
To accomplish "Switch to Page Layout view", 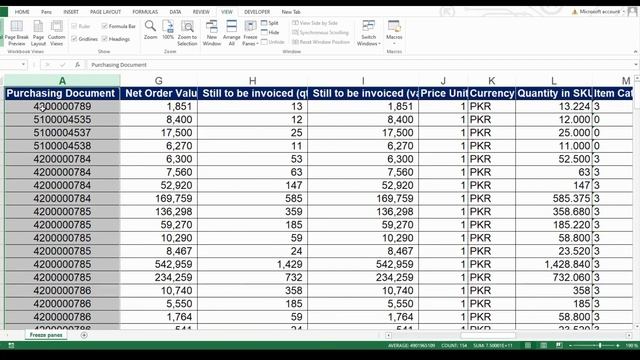I will point(38,33).
